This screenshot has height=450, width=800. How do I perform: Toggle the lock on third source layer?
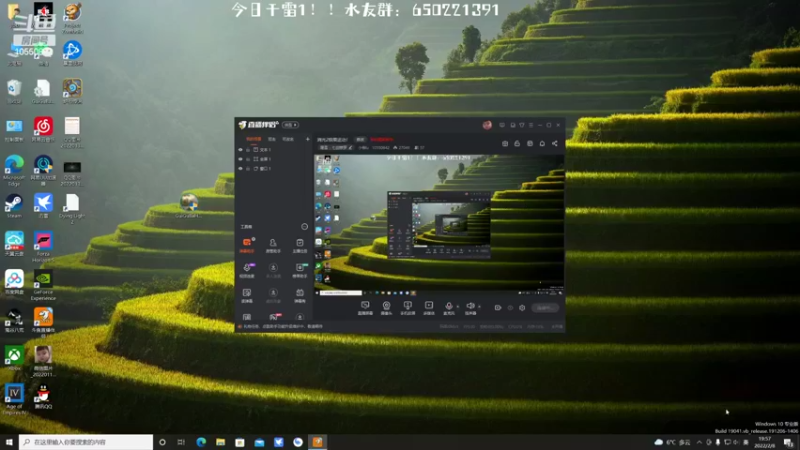tap(248, 168)
